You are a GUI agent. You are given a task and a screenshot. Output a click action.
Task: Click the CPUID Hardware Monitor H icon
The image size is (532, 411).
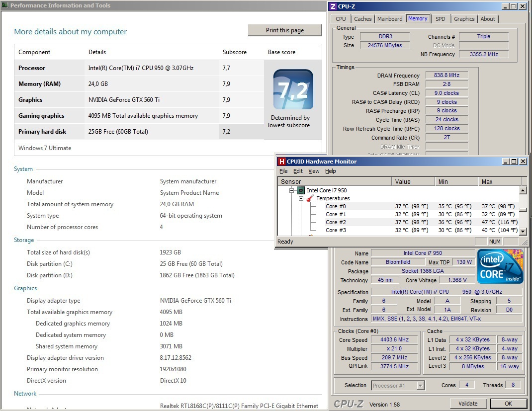(x=281, y=162)
